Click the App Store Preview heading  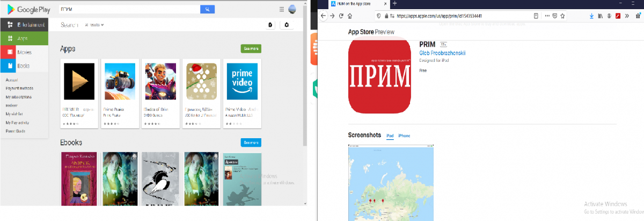[x=371, y=32]
